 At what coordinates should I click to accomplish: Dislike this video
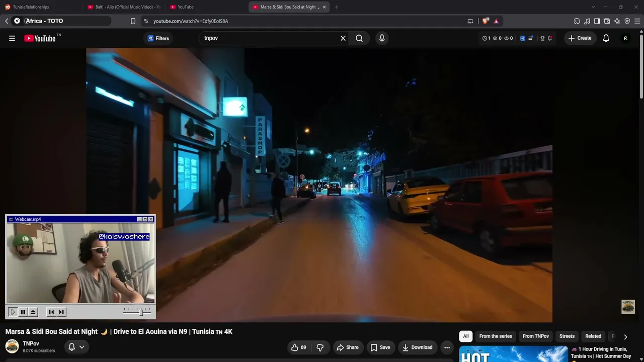tap(320, 347)
